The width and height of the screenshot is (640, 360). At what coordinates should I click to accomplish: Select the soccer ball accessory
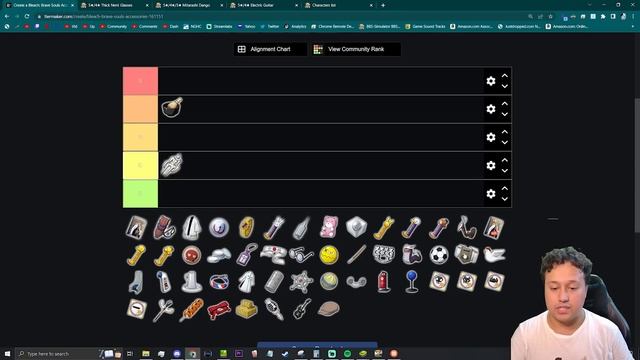439,255
